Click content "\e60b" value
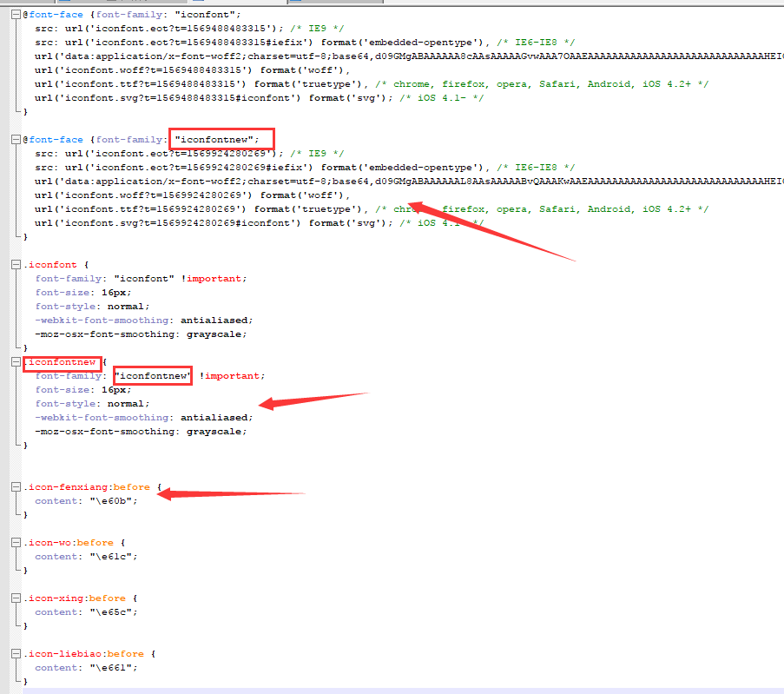 coord(111,501)
